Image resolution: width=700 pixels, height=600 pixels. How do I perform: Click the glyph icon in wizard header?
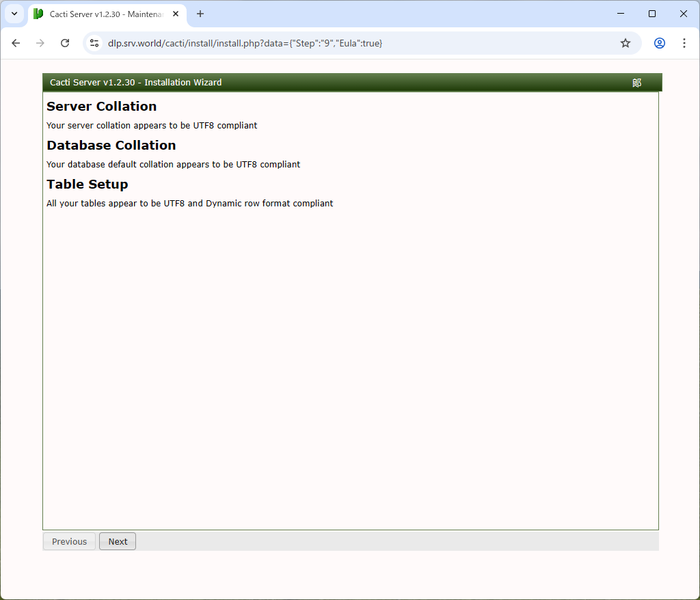(636, 83)
